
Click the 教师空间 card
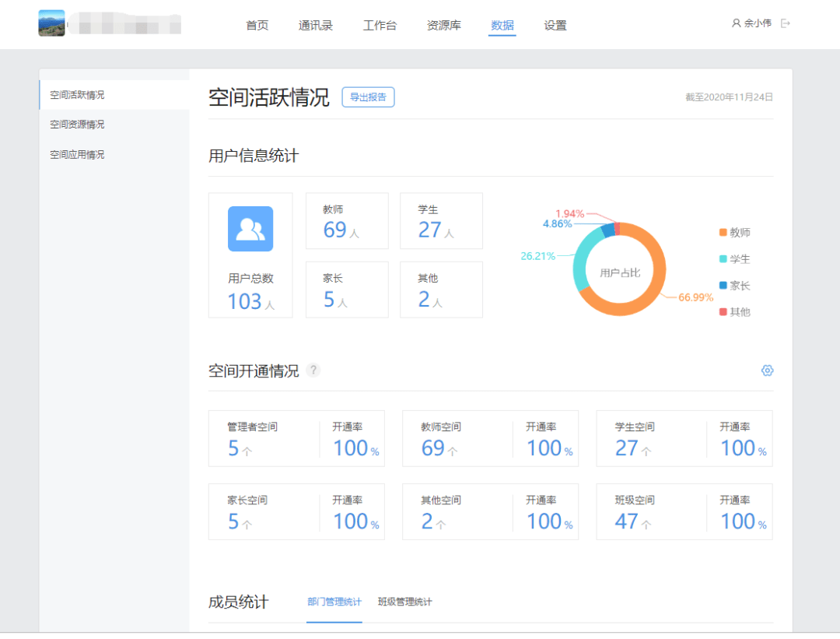click(490, 438)
